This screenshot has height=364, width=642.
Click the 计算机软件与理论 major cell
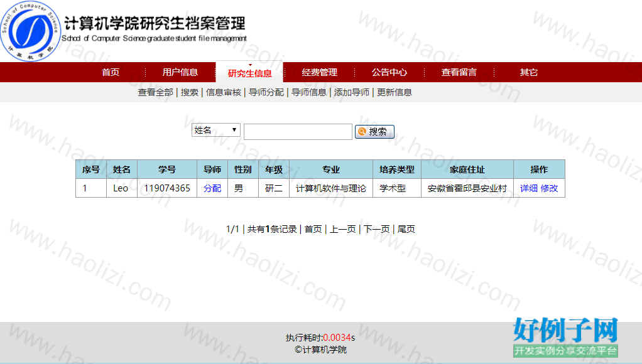pos(331,188)
